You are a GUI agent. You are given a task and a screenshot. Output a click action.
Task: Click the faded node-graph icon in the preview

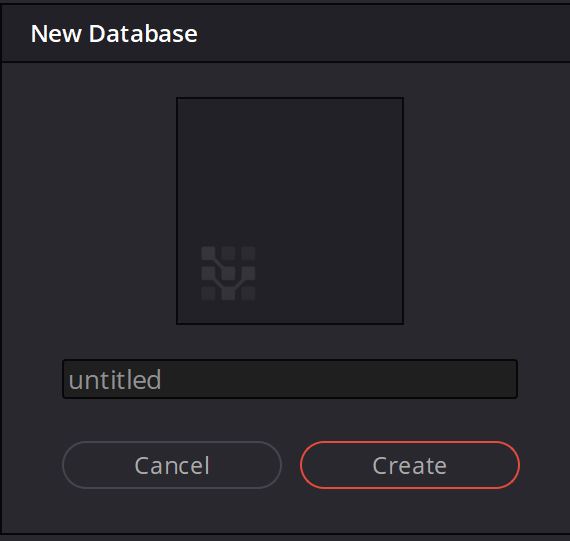point(228,273)
